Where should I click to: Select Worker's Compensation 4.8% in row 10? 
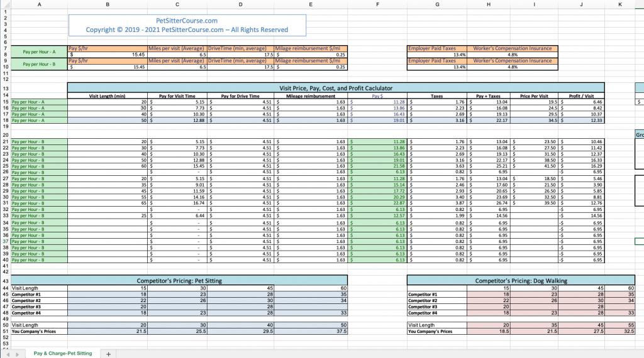512,67
